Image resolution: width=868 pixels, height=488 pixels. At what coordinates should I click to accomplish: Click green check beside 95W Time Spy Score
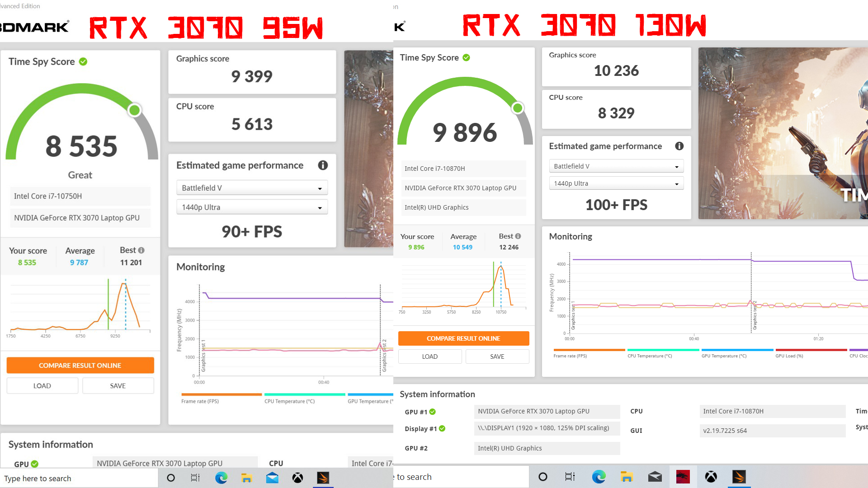pos(83,61)
